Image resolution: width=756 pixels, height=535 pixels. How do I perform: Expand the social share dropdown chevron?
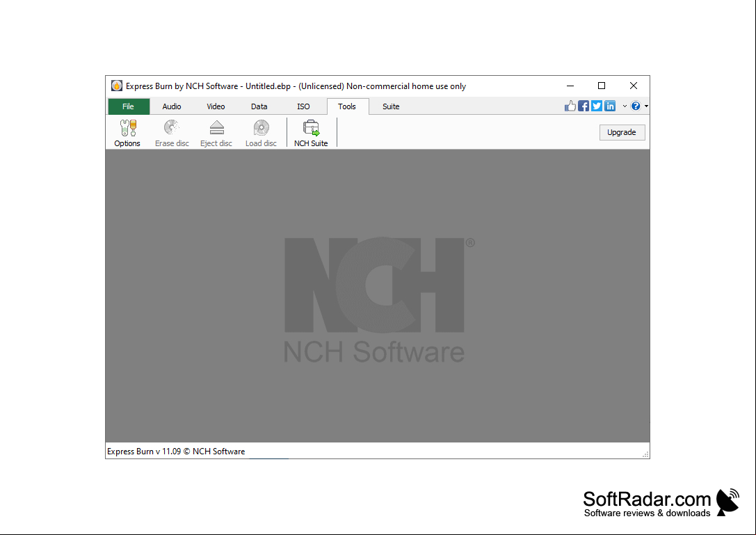625,106
